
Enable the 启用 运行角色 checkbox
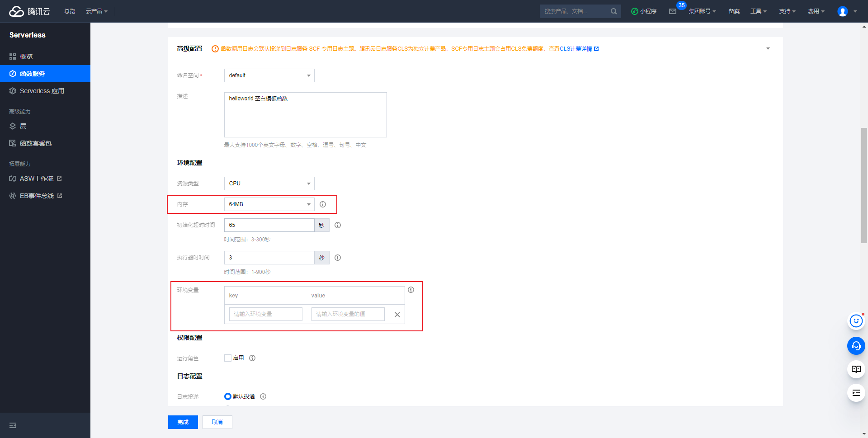pos(228,358)
